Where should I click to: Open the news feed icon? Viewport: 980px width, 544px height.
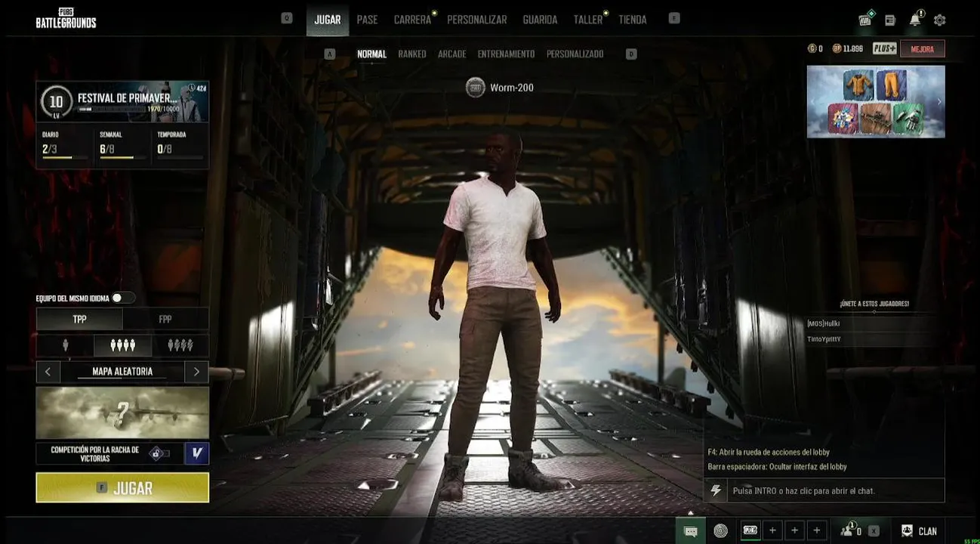point(890,20)
